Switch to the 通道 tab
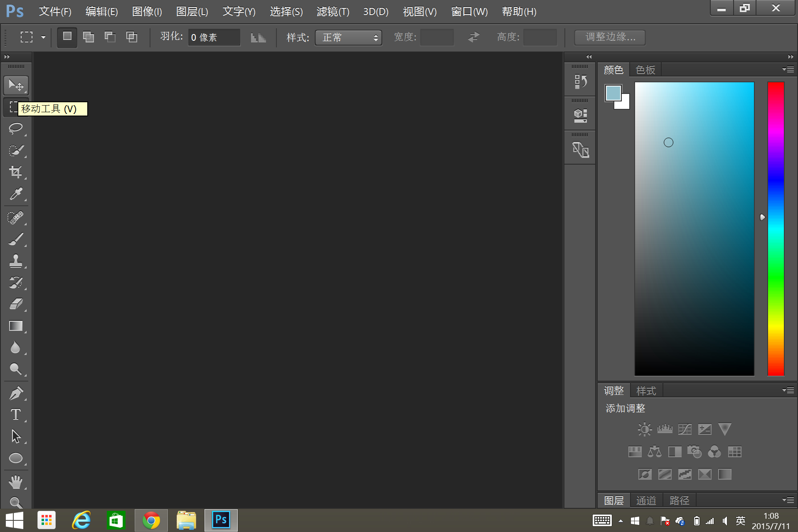The width and height of the screenshot is (798, 532). (646, 500)
